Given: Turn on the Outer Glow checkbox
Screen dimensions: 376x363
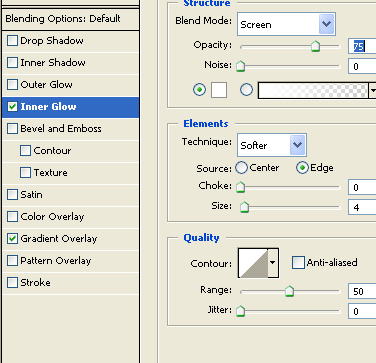Looking at the screenshot, I should click(x=12, y=85).
